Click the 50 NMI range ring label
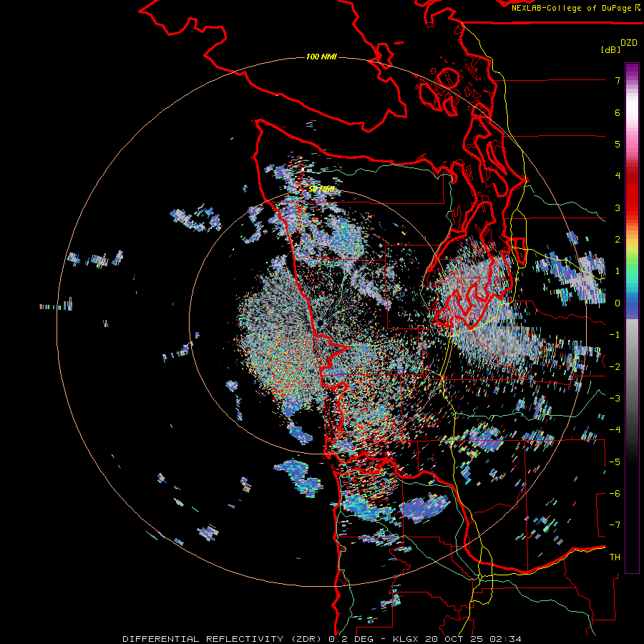The image size is (644, 644). pos(321,190)
